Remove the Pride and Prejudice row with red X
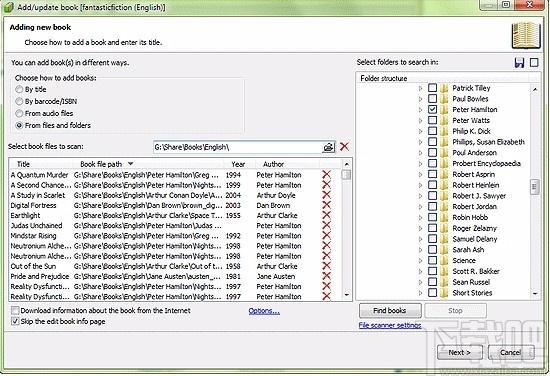The image size is (550, 376). [x=327, y=276]
